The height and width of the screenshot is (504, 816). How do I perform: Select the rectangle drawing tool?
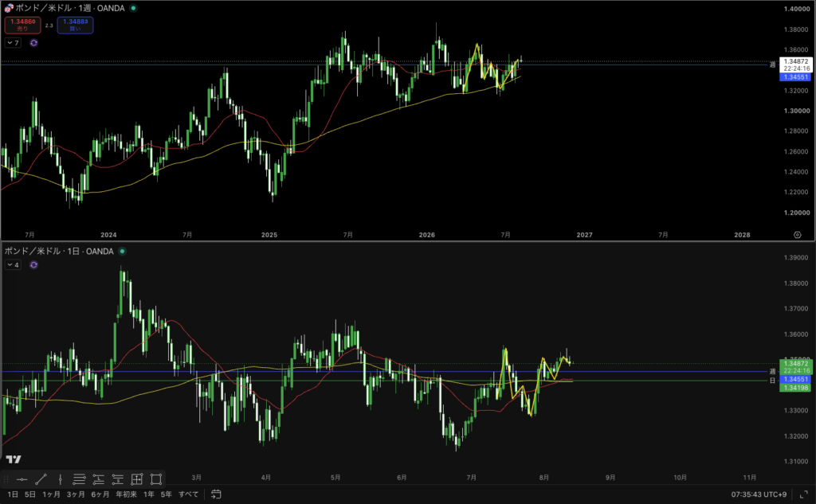(x=156, y=479)
